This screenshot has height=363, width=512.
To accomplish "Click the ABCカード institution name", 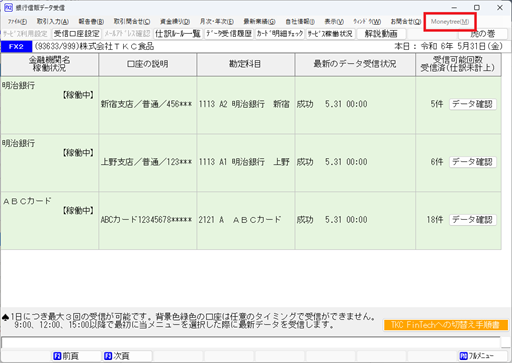I will [27, 201].
